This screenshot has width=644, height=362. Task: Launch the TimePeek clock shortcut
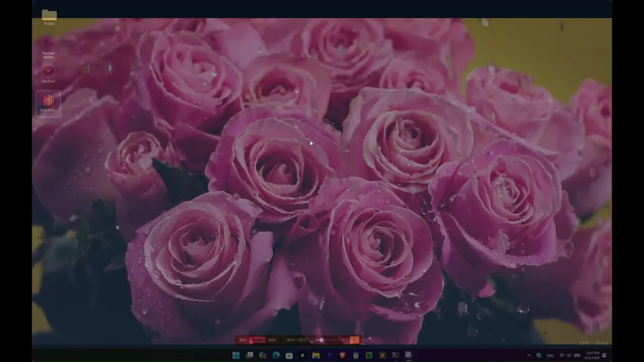[x=48, y=73]
